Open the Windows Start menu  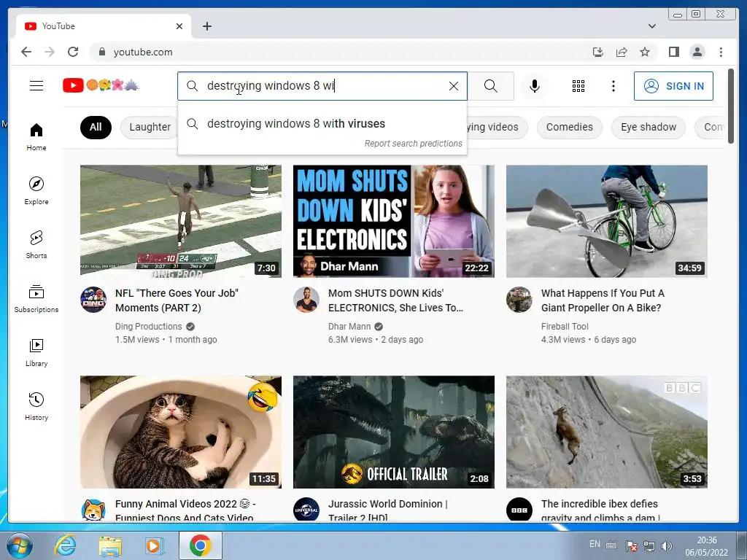pyautogui.click(x=19, y=545)
